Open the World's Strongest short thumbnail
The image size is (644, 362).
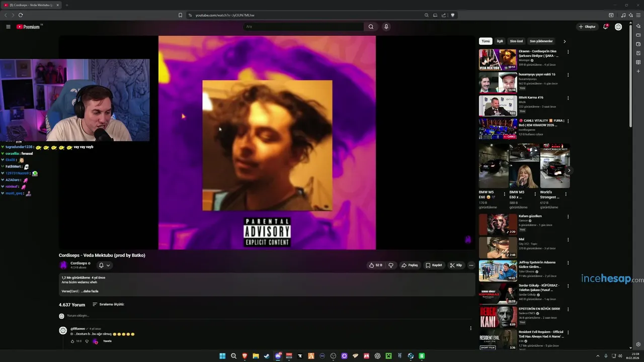tap(555, 166)
